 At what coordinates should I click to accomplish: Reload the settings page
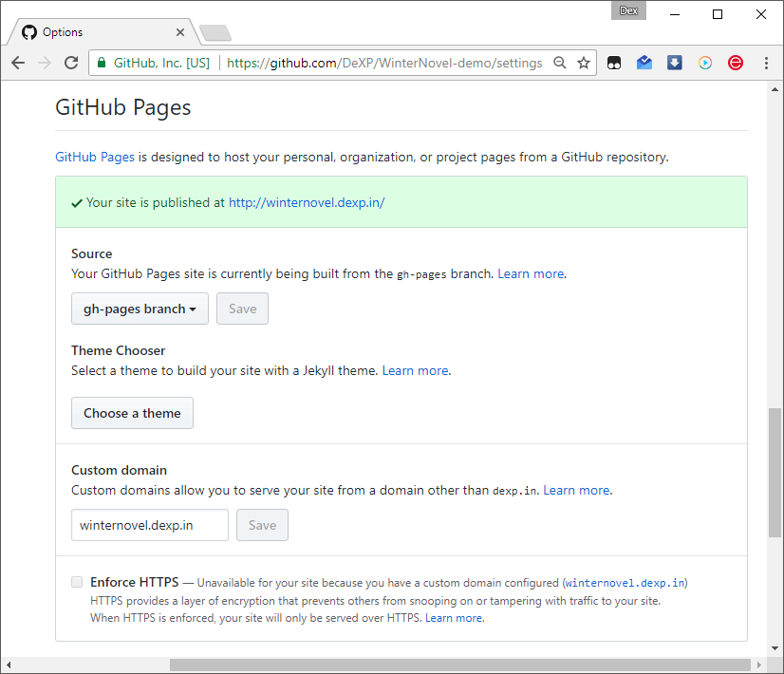[71, 62]
